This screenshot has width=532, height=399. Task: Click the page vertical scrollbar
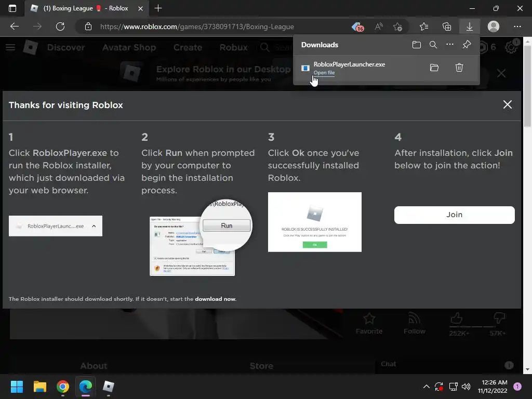pos(527,87)
